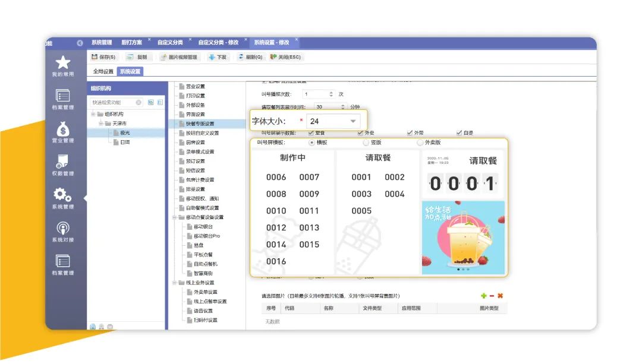Viewport: 642px width, 364px height.
Task: Click the 关闭(ESC) close button
Action: 286,57
